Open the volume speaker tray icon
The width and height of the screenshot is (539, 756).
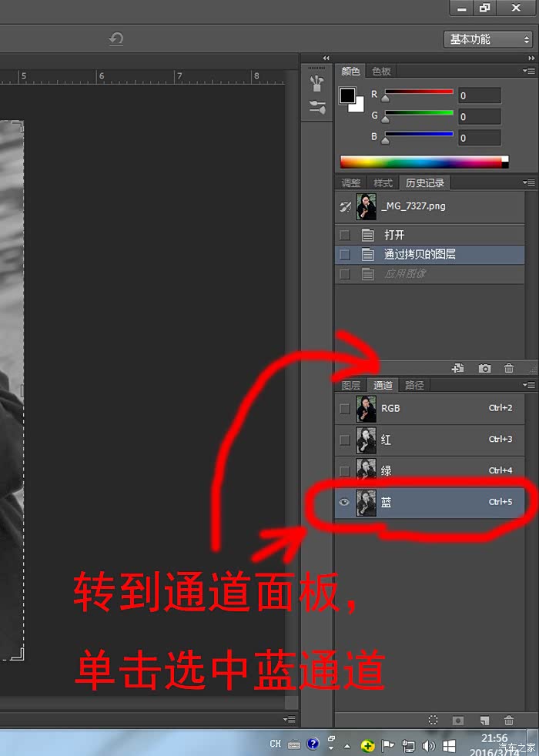click(428, 746)
